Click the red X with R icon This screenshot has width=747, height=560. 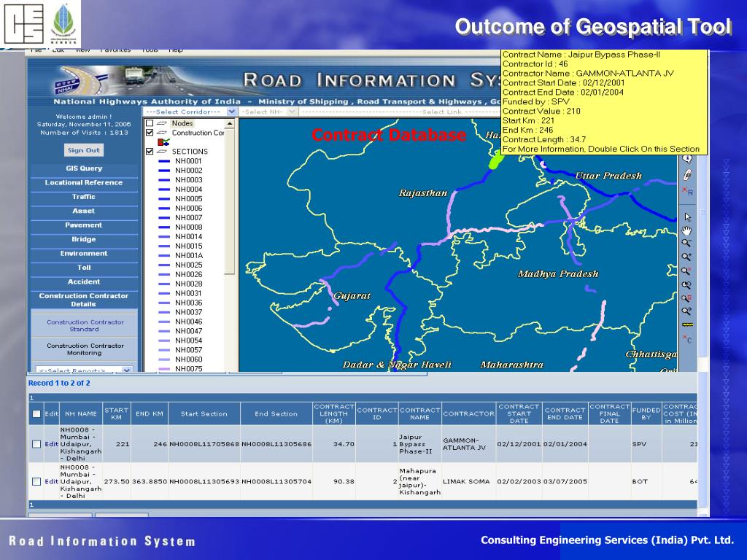tap(687, 192)
